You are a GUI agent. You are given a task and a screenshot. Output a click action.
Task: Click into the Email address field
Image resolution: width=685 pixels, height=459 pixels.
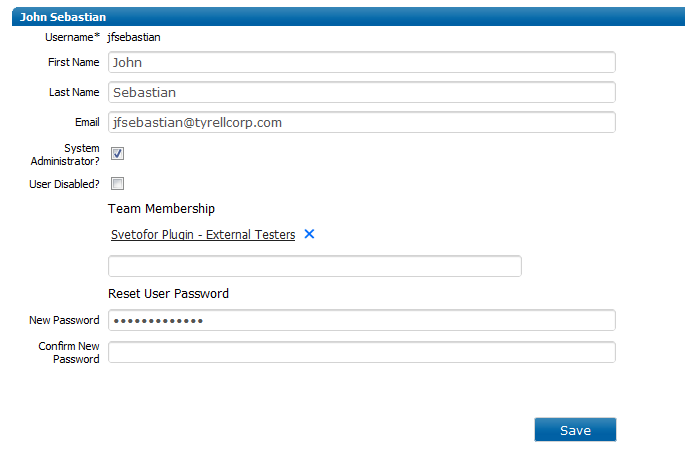(x=362, y=122)
